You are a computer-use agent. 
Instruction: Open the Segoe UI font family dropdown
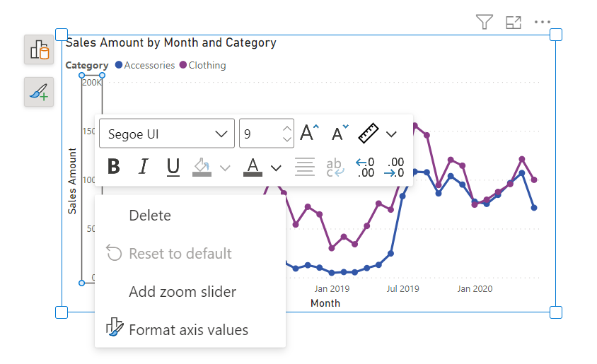(166, 134)
